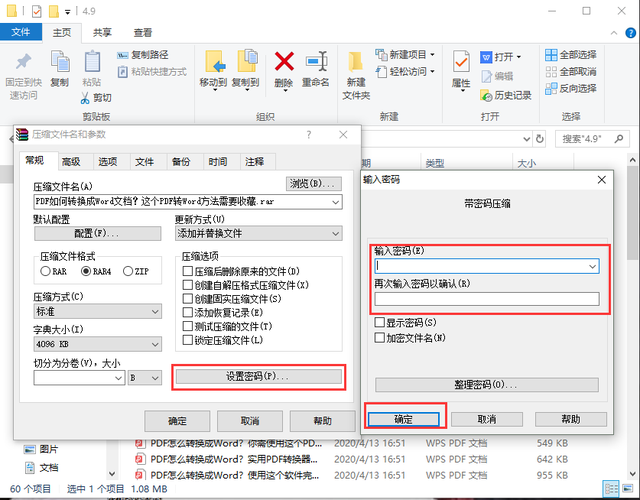
Task: Click the Rename icon
Action: coord(316,61)
